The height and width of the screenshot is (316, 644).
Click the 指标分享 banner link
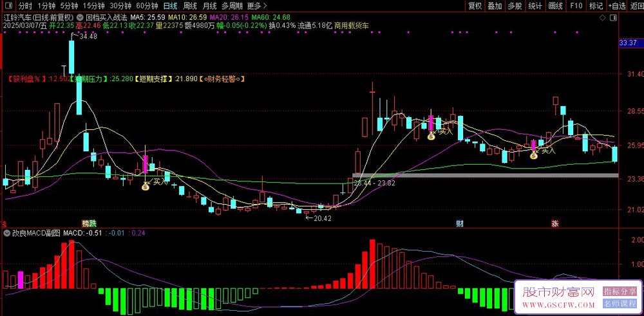620,292
